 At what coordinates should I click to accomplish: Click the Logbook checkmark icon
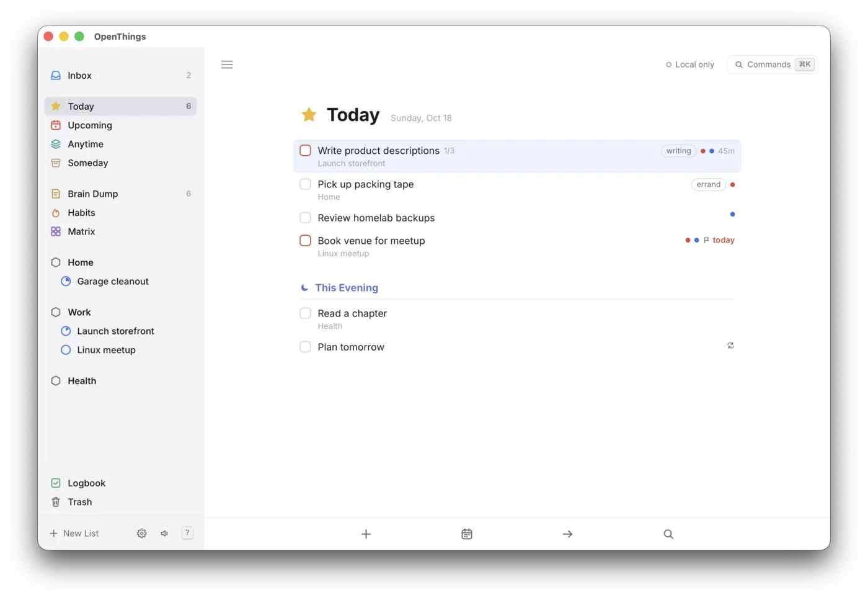(56, 483)
